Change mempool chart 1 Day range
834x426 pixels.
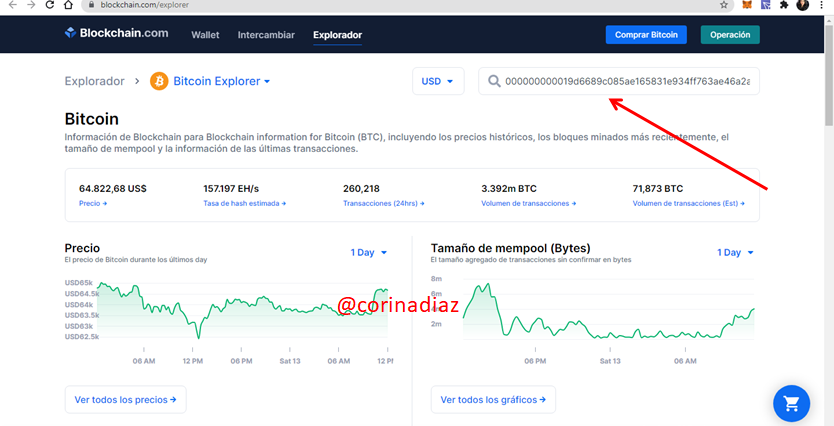[735, 253]
